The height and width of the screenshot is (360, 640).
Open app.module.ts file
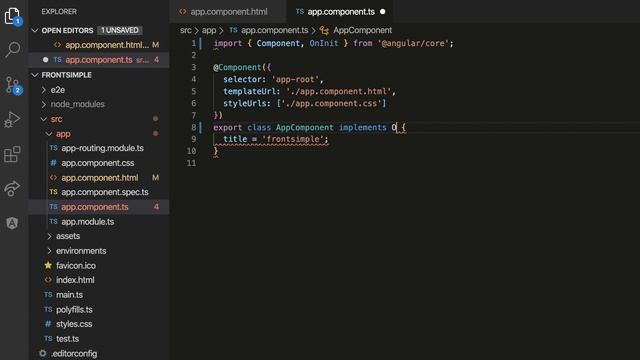[x=87, y=222]
